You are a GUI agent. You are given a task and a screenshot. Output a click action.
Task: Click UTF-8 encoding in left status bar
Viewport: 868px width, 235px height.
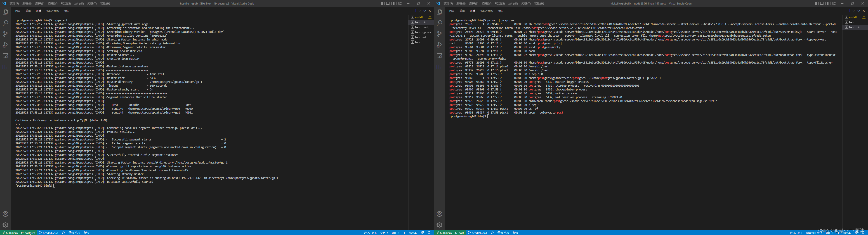click(395, 233)
